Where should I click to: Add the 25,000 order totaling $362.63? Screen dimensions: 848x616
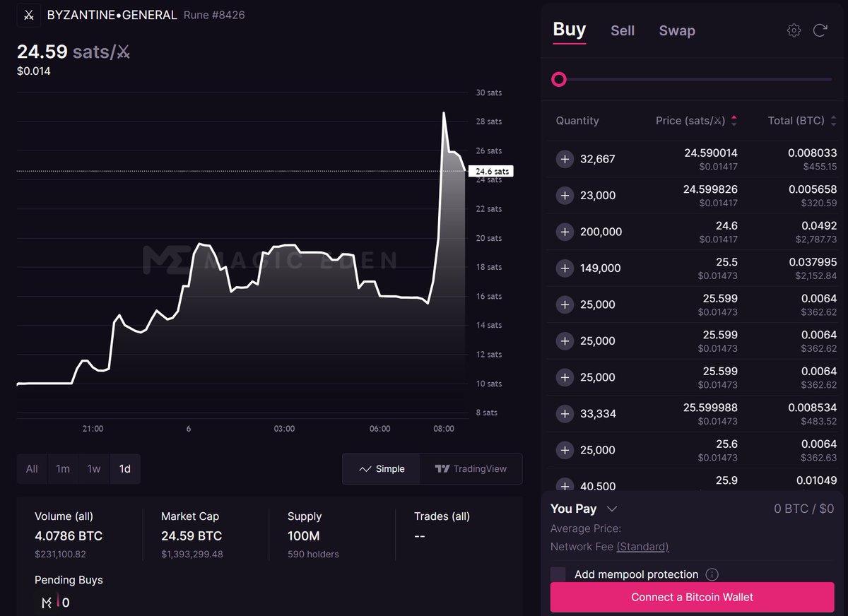coord(565,450)
